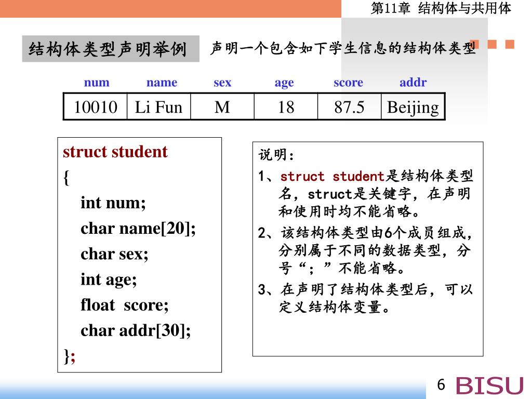Click the '说明:' label
This screenshot has width=532, height=399.
pos(276,155)
